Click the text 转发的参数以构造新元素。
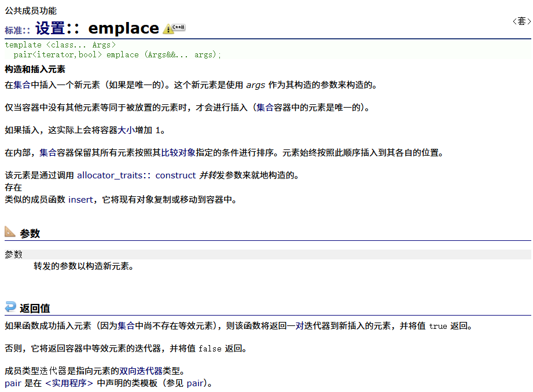Viewport: 533px width, 392px height. 83,266
